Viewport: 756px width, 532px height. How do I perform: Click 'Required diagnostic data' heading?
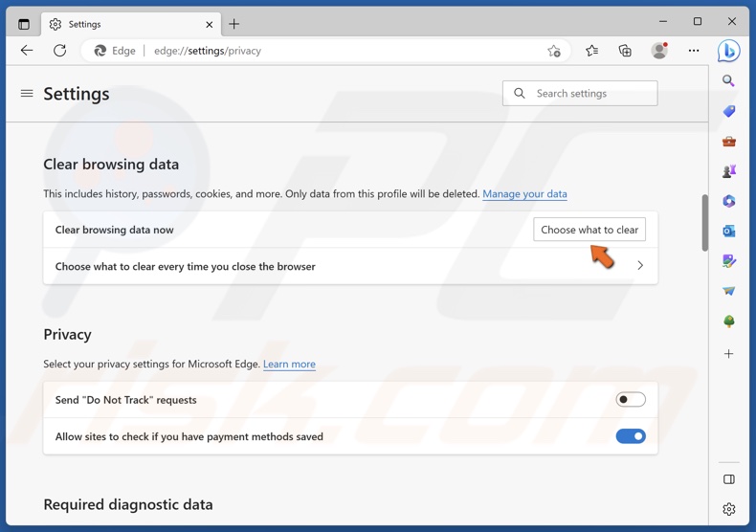pos(128,504)
